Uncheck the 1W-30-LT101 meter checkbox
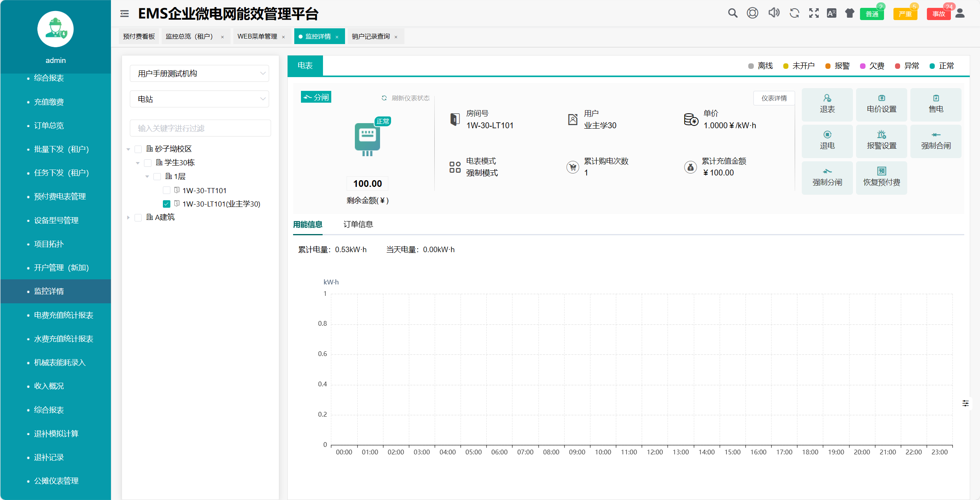Screen dimensions: 980x500 point(166,204)
